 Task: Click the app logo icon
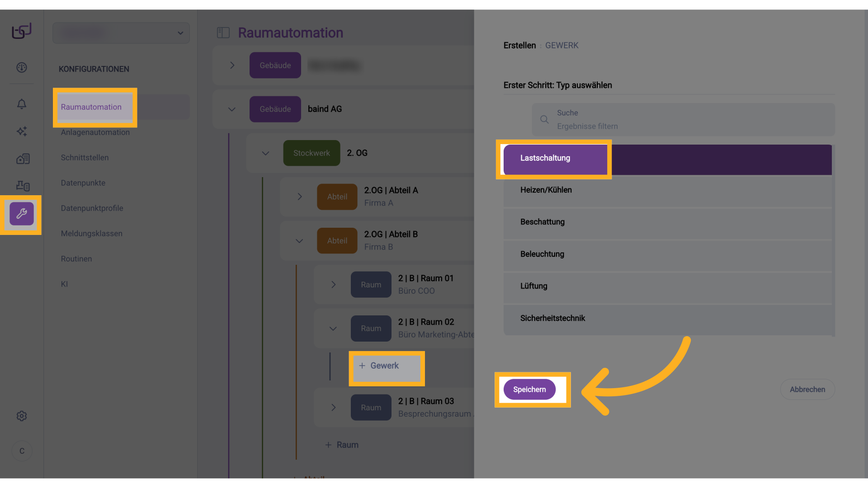pyautogui.click(x=22, y=31)
